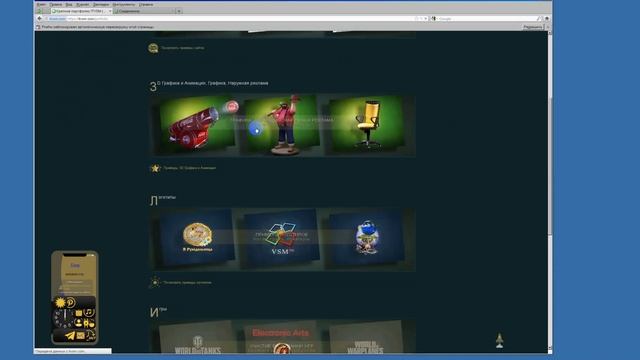
Task: Open the Файл menu in the browser
Action: pos(41,4)
